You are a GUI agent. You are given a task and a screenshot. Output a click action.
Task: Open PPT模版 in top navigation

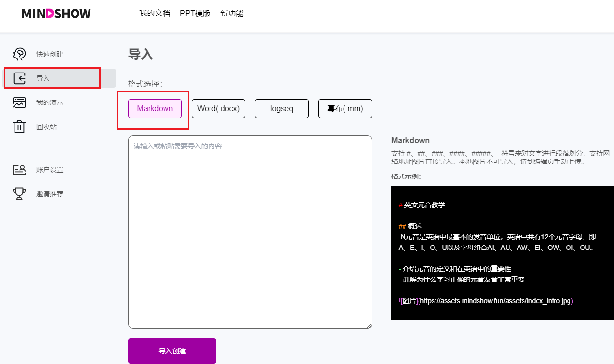coord(195,14)
